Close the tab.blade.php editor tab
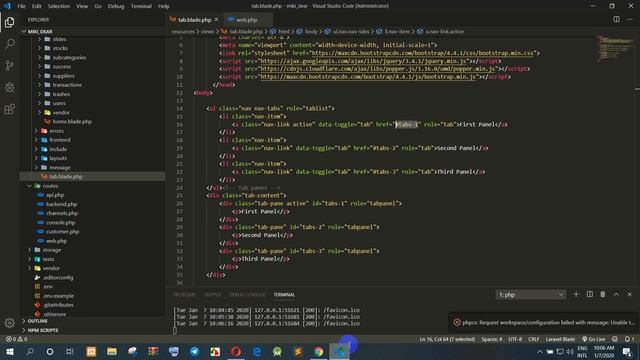 [x=216, y=20]
